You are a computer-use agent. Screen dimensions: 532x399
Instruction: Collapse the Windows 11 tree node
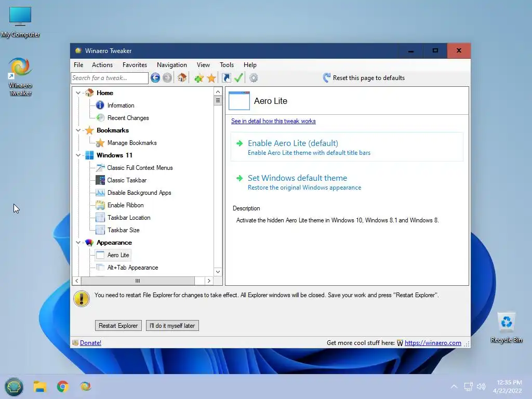(78, 155)
